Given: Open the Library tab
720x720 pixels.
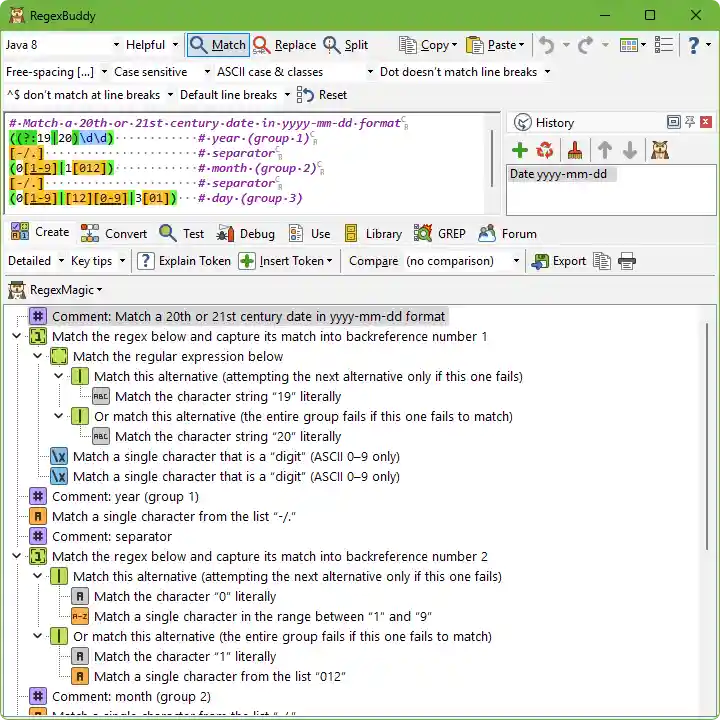Looking at the screenshot, I should (373, 234).
